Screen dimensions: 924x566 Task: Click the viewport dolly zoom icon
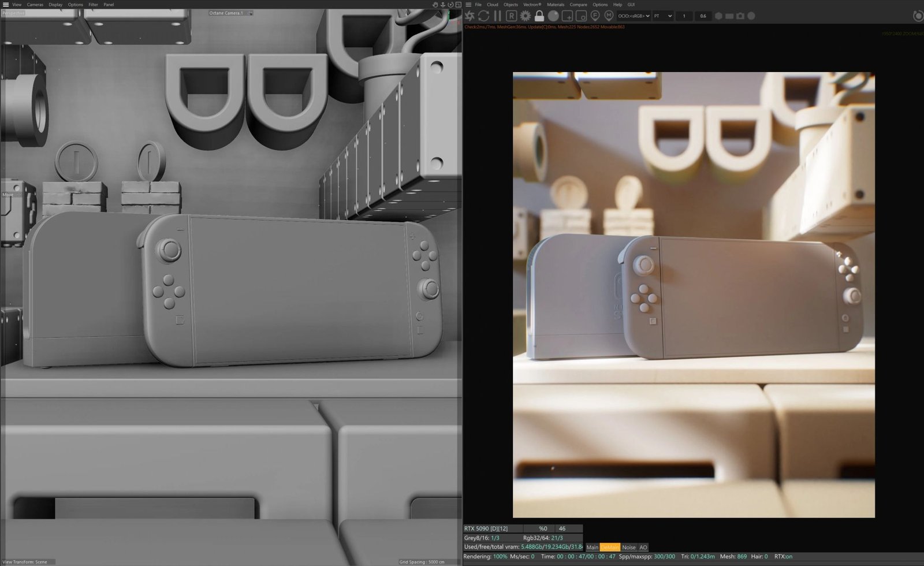click(x=443, y=5)
